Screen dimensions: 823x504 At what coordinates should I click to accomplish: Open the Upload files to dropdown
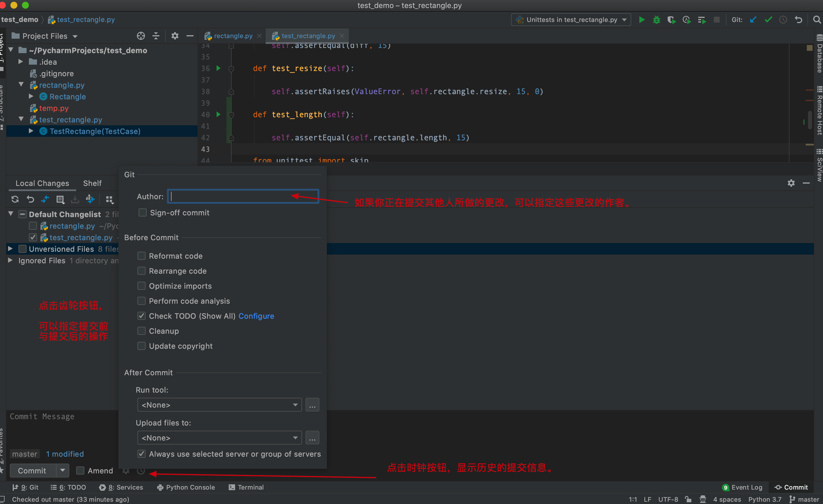pyautogui.click(x=219, y=438)
